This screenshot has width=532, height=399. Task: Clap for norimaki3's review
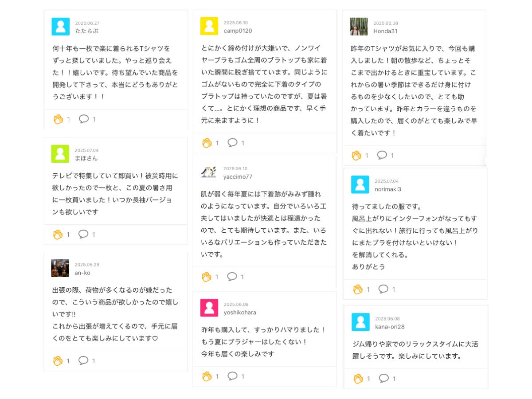pos(358,289)
